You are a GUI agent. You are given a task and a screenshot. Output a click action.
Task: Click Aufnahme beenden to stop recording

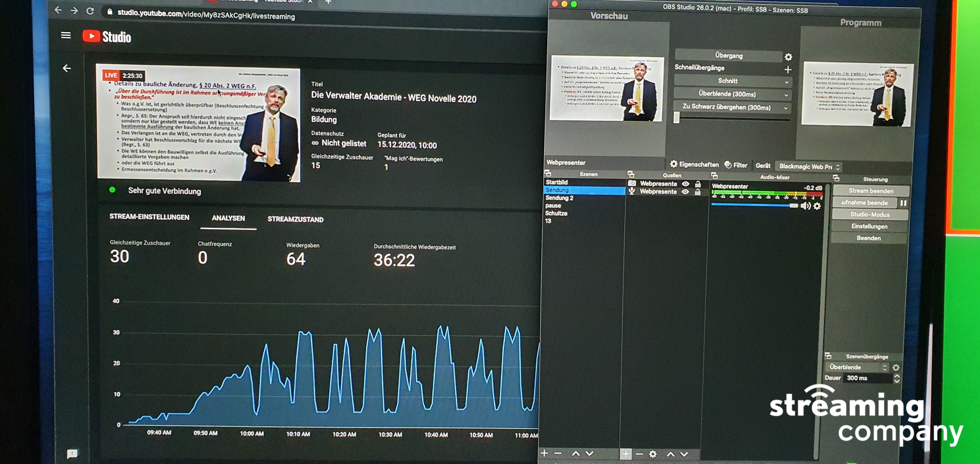coord(864,203)
